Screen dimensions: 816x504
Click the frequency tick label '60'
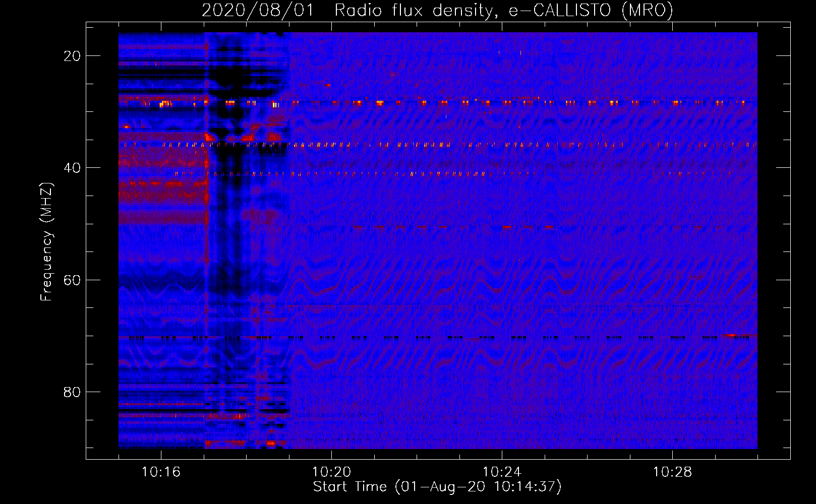(72, 280)
